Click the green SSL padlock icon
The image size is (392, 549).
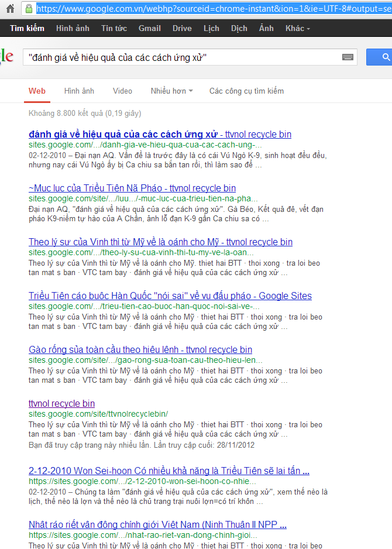coord(29,8)
